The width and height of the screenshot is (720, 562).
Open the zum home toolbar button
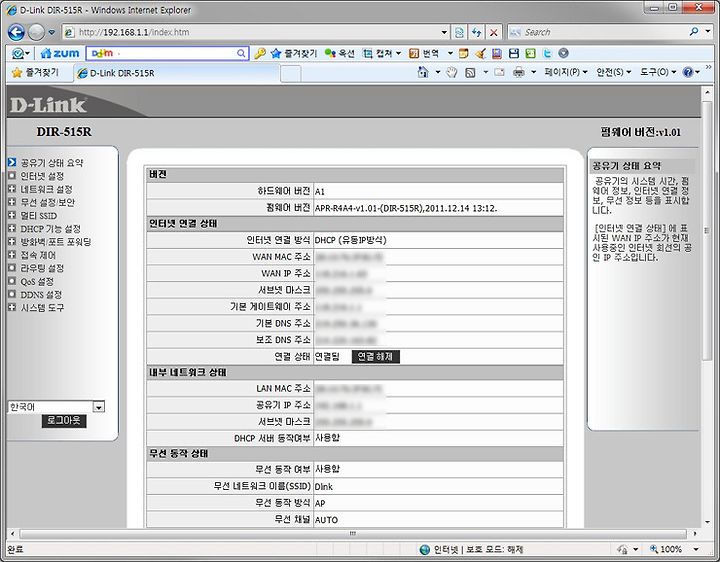point(60,53)
